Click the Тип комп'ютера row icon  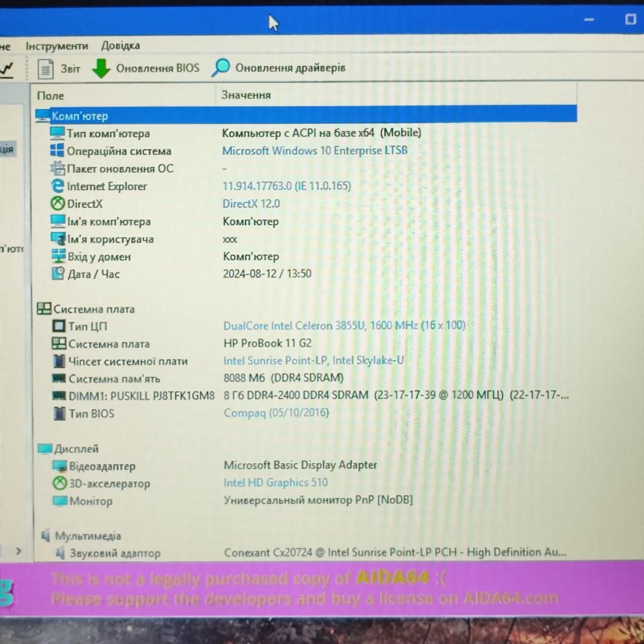coord(57,133)
